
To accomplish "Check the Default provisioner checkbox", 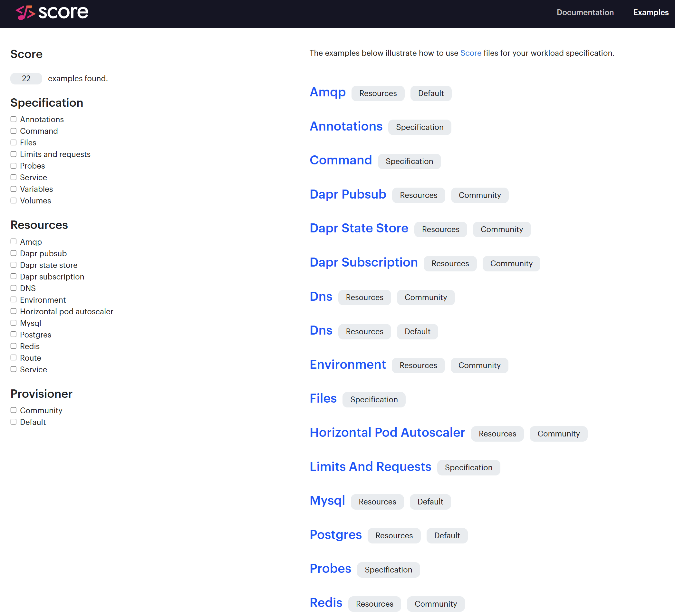I will 14,422.
